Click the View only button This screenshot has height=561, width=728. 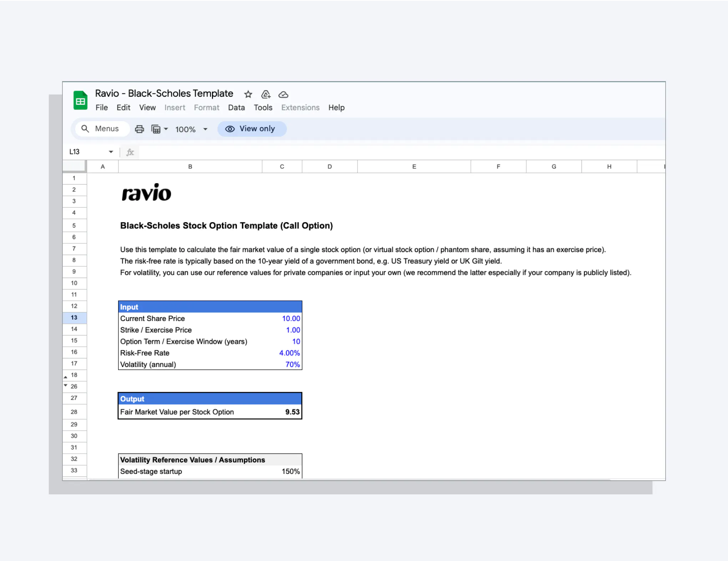tap(252, 129)
